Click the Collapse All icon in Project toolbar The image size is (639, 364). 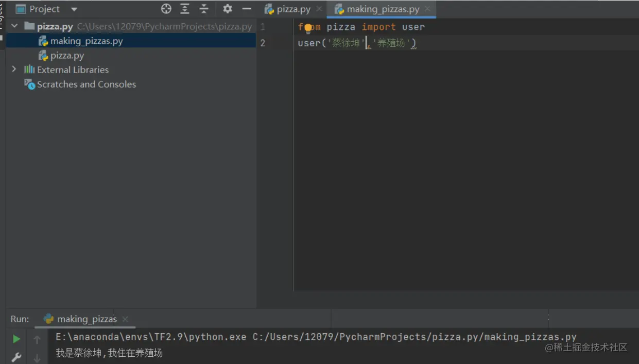click(204, 9)
